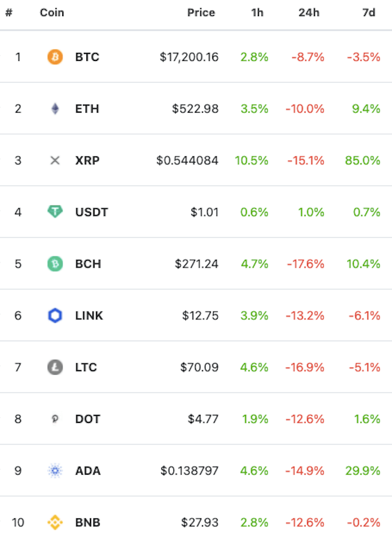Click the Litecoin gray icon

(x=55, y=368)
